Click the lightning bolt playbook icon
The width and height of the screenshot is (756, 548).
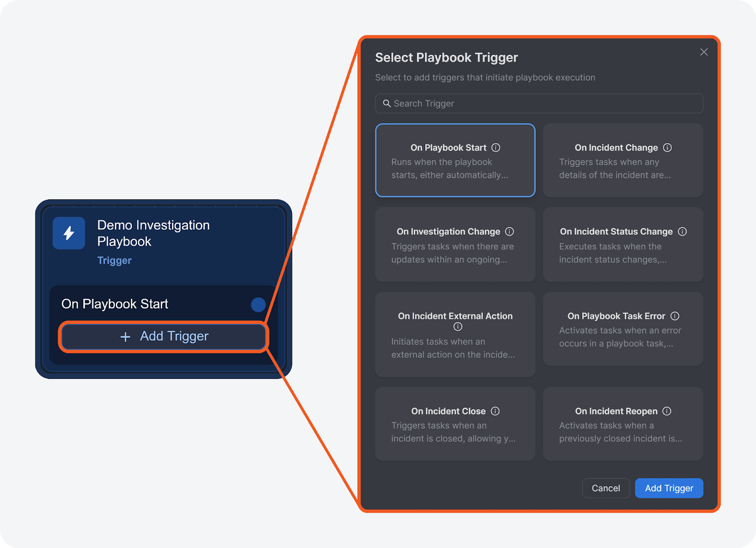[69, 233]
